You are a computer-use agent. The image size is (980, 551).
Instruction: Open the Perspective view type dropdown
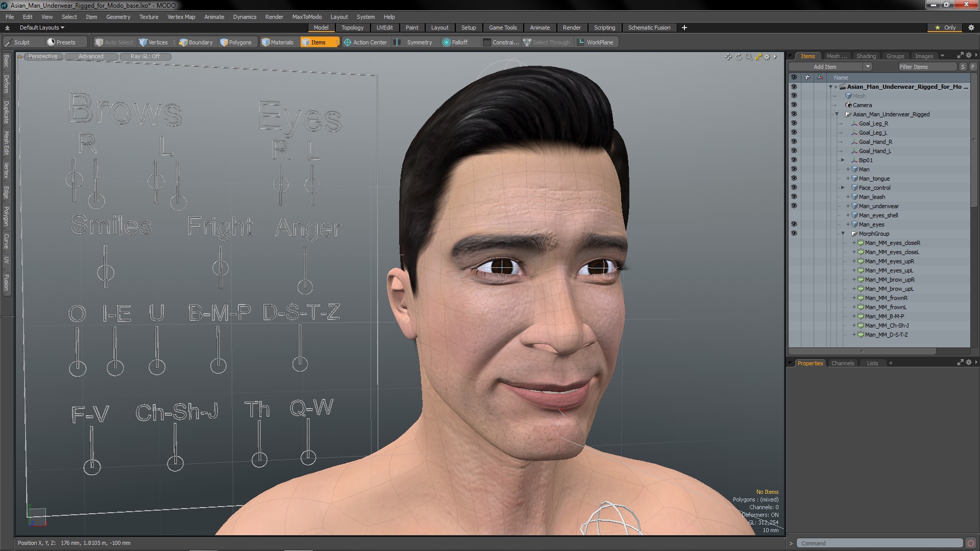(x=43, y=57)
